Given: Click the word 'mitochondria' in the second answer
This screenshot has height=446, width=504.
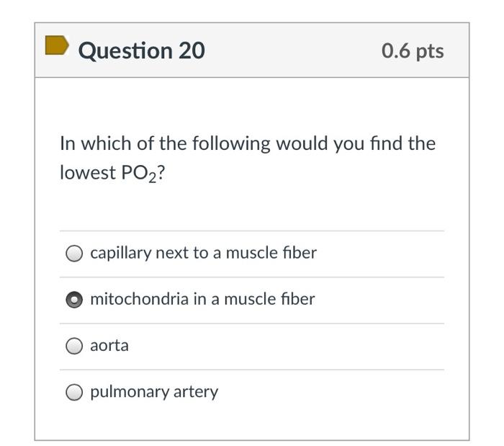Looking at the screenshot, I should pos(139,299).
